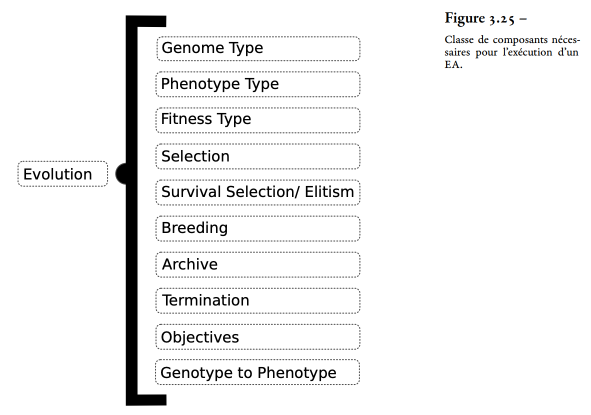Click the caption text about composants nécessaires
The image size is (591, 415).
512,52
